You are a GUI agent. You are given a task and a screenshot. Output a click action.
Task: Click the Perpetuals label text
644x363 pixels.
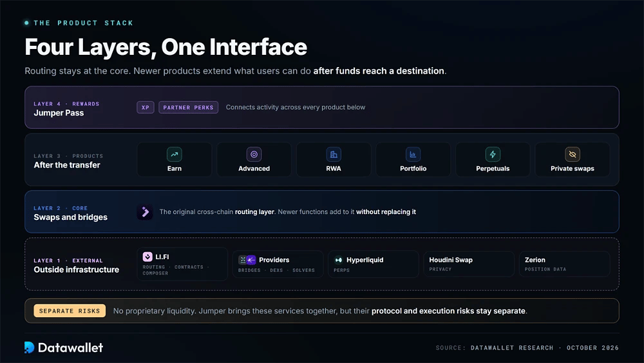click(x=493, y=168)
